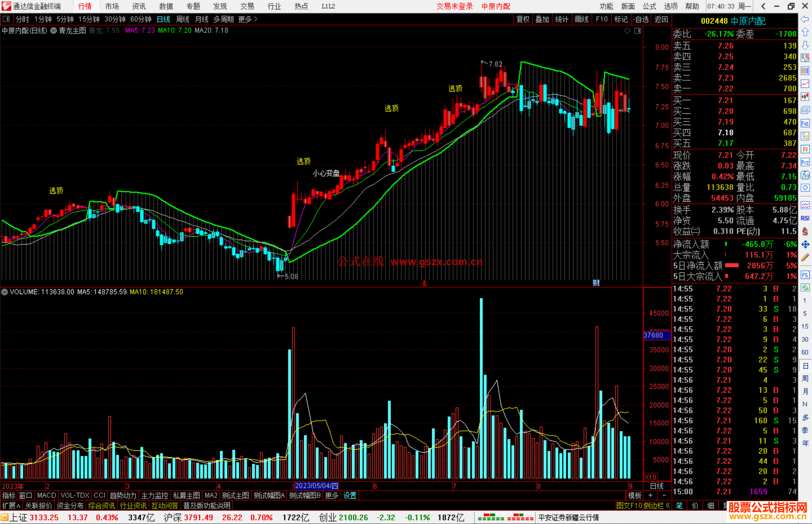812x524 pixels.
Task: Click the 复权 button above the chart
Action: [x=523, y=19]
